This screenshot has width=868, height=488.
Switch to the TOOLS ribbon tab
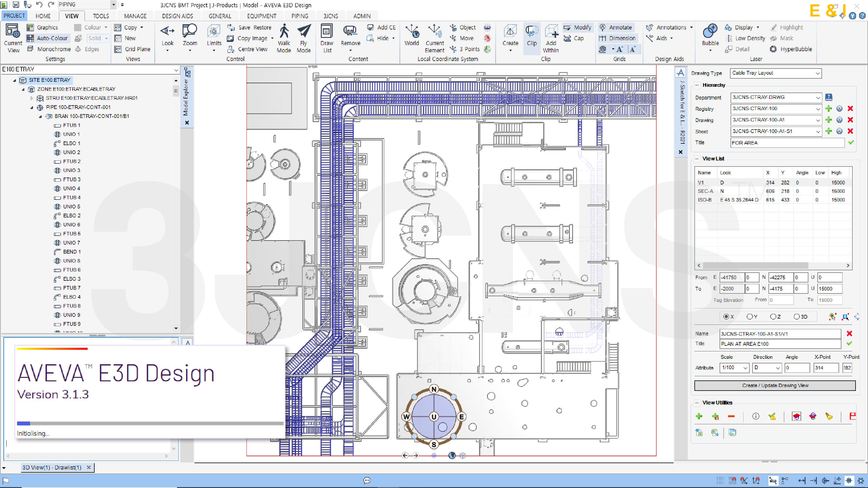pos(101,16)
